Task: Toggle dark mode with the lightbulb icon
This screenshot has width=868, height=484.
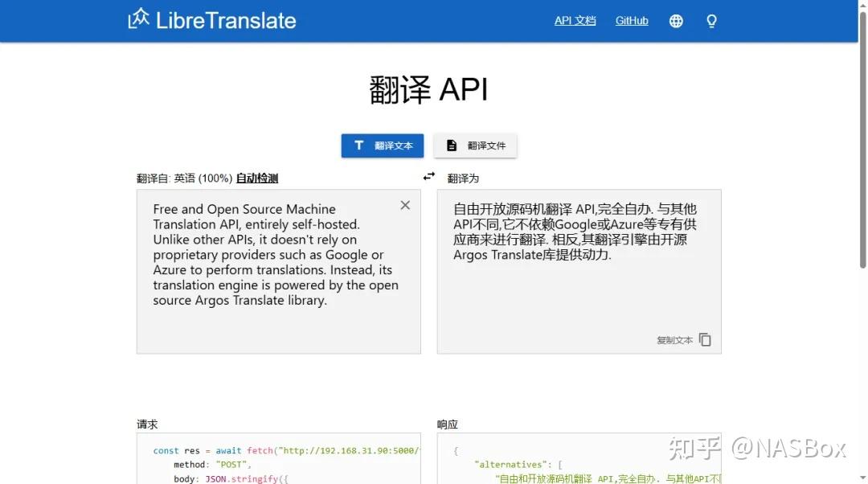Action: coord(711,21)
